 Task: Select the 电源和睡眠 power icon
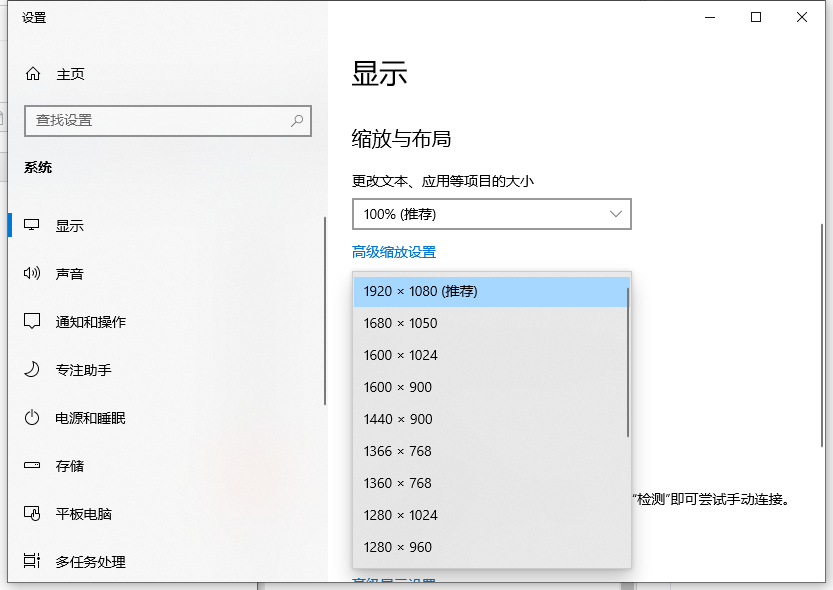[x=31, y=418]
